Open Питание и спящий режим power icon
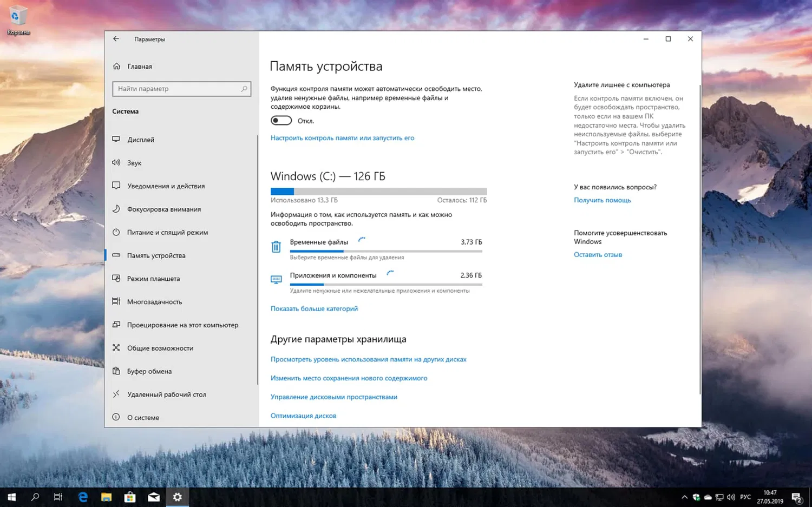Image resolution: width=812 pixels, height=507 pixels. (116, 232)
